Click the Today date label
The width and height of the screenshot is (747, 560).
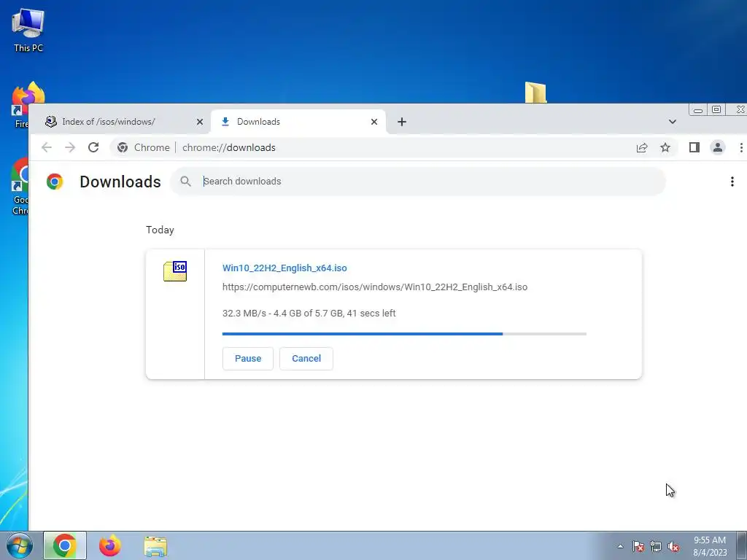pos(160,230)
